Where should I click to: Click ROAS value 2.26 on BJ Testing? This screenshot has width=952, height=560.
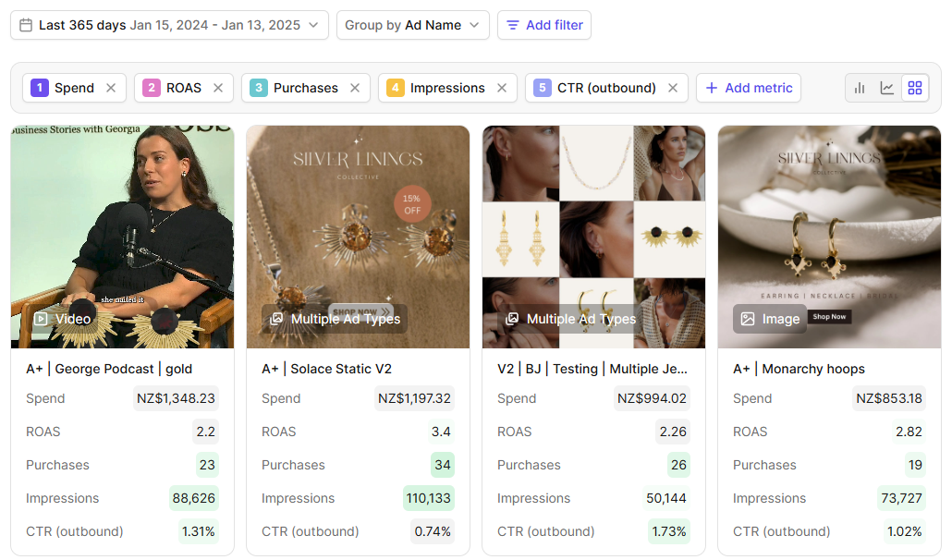(x=673, y=432)
